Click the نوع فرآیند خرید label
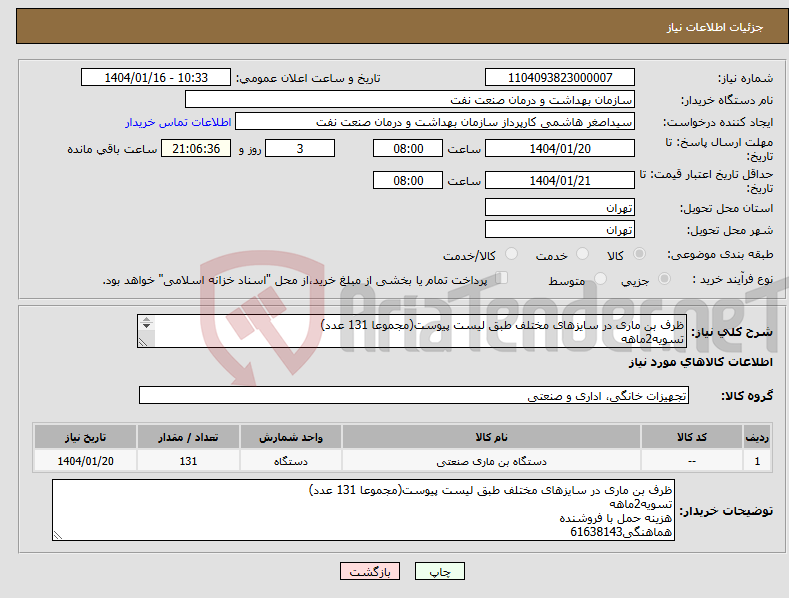 tap(733, 279)
